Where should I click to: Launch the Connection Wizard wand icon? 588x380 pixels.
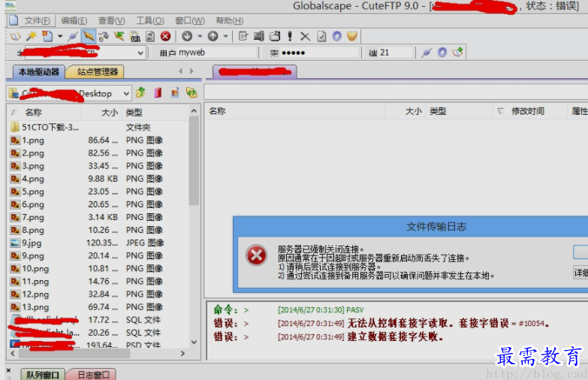pos(32,36)
